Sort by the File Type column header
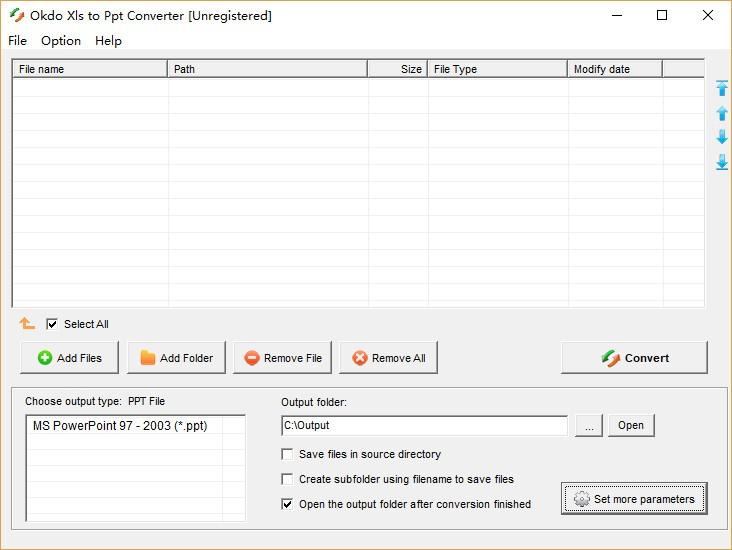 tap(498, 69)
